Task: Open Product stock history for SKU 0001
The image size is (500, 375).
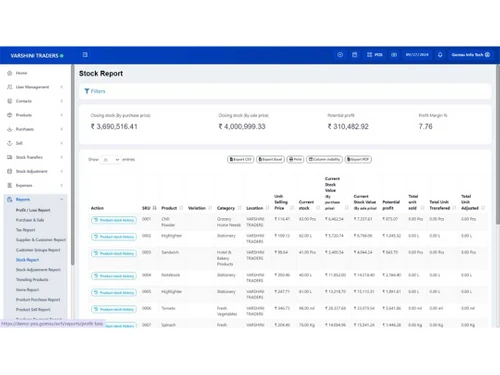Action: [114, 220]
